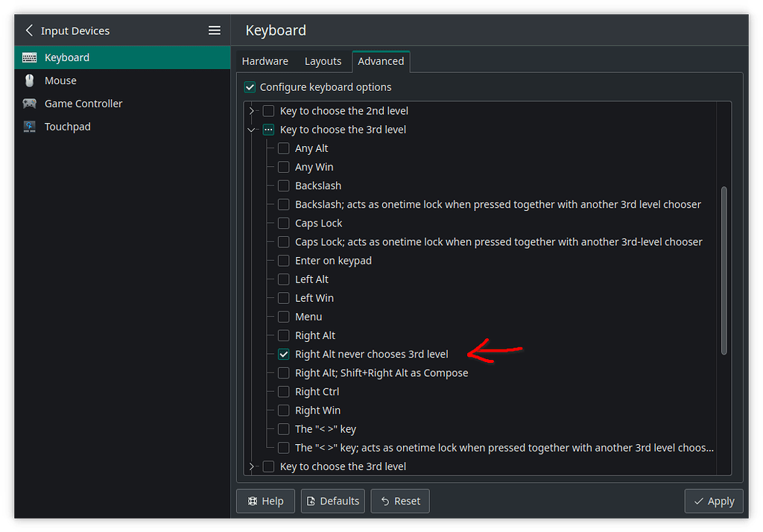Click the Help question-mark icon
This screenshot has height=532, width=763.
pyautogui.click(x=253, y=501)
